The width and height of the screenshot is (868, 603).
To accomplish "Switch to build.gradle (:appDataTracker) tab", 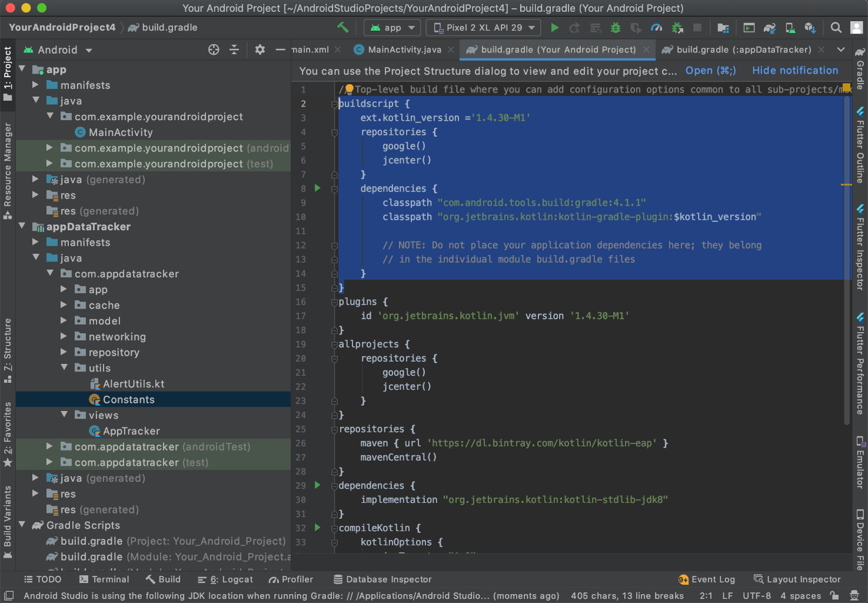I will coord(743,49).
